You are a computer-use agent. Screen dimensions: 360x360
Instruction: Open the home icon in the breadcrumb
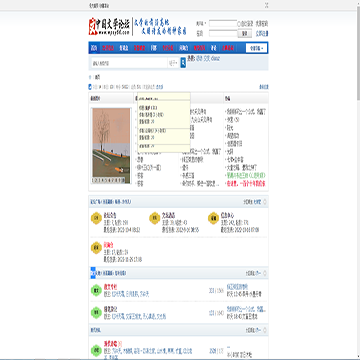click(90, 77)
